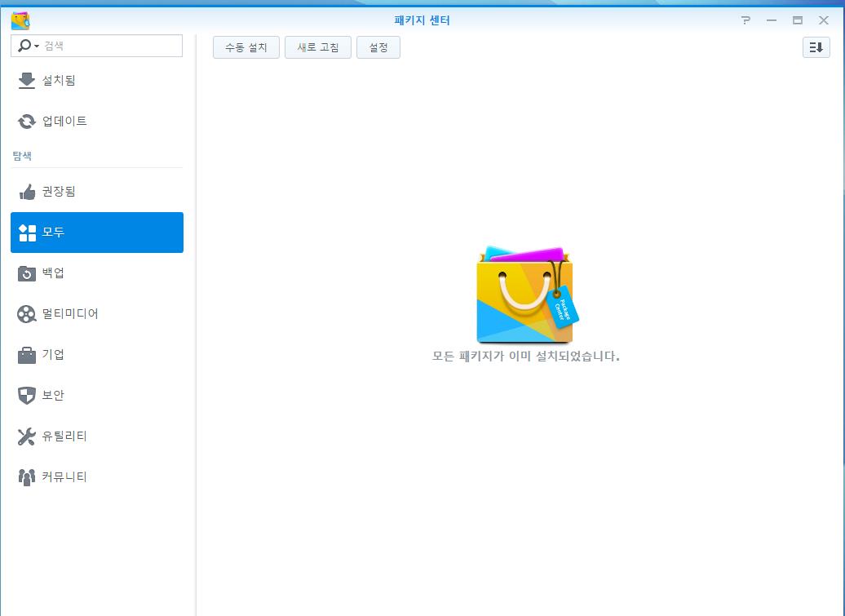
Task: Click the 탐색 section heading
Action: coord(22,156)
